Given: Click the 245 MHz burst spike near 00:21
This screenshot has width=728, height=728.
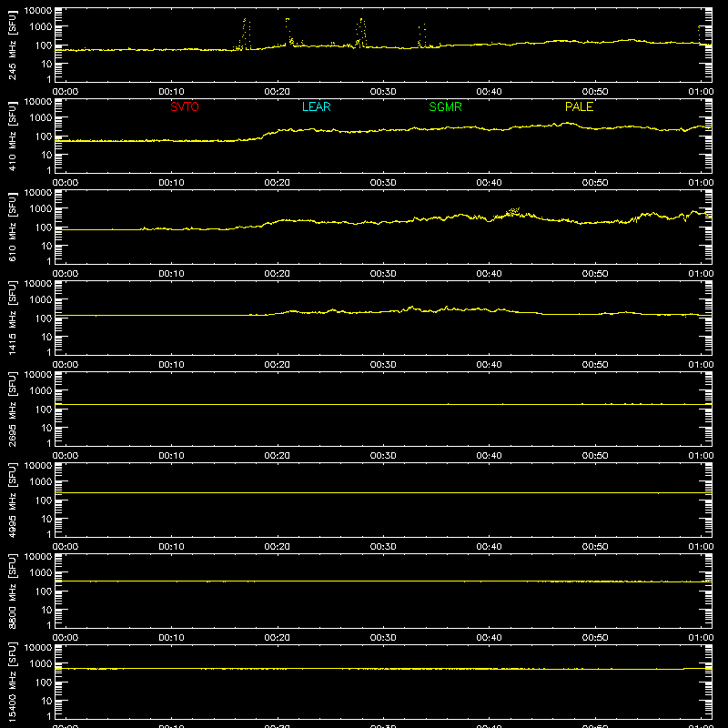Looking at the screenshot, I should click(288, 32).
